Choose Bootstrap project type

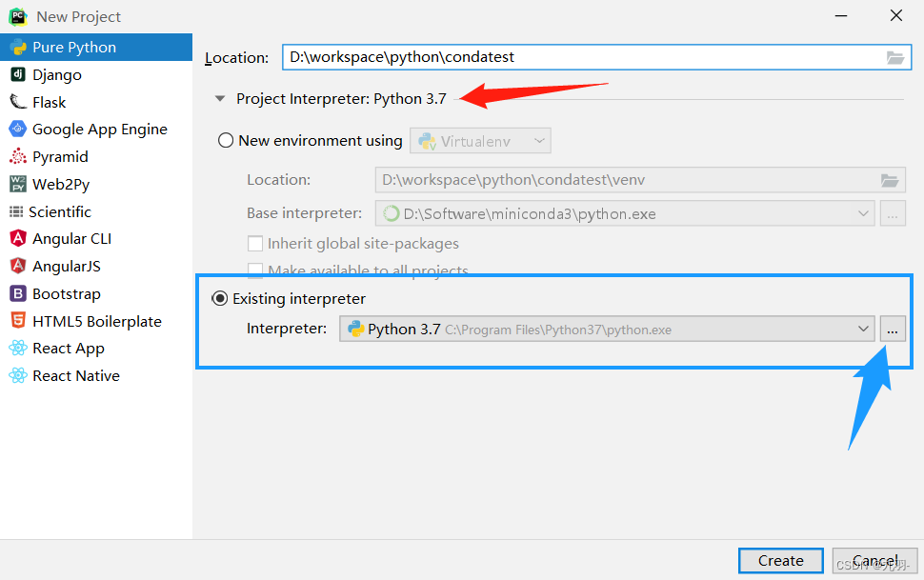coord(96,293)
